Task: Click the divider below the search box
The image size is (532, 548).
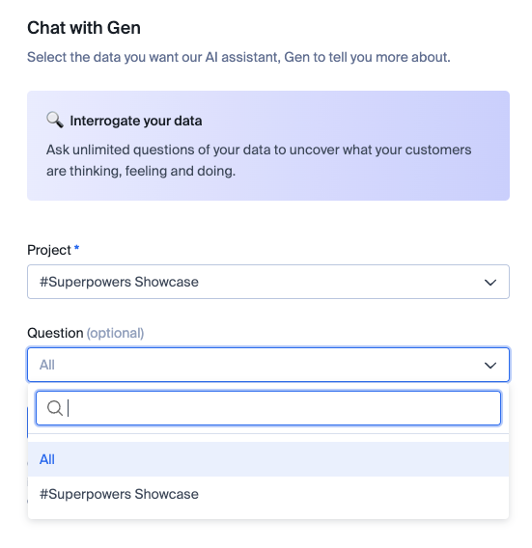Action: (268, 434)
